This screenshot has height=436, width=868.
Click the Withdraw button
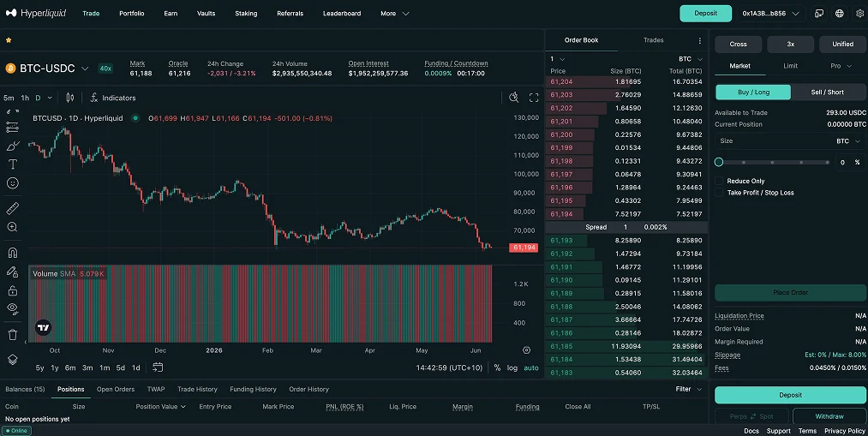click(829, 416)
